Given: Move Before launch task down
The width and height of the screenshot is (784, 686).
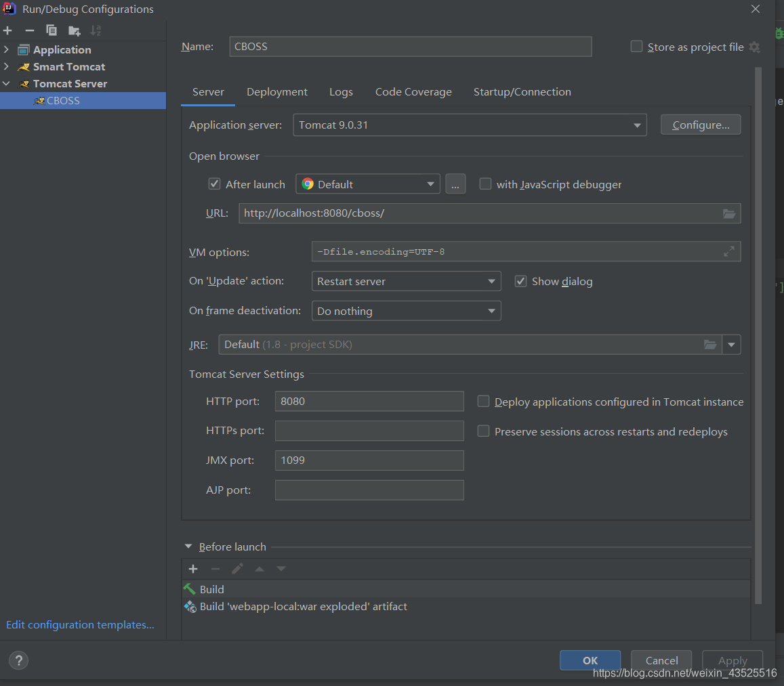Looking at the screenshot, I should tap(281, 569).
